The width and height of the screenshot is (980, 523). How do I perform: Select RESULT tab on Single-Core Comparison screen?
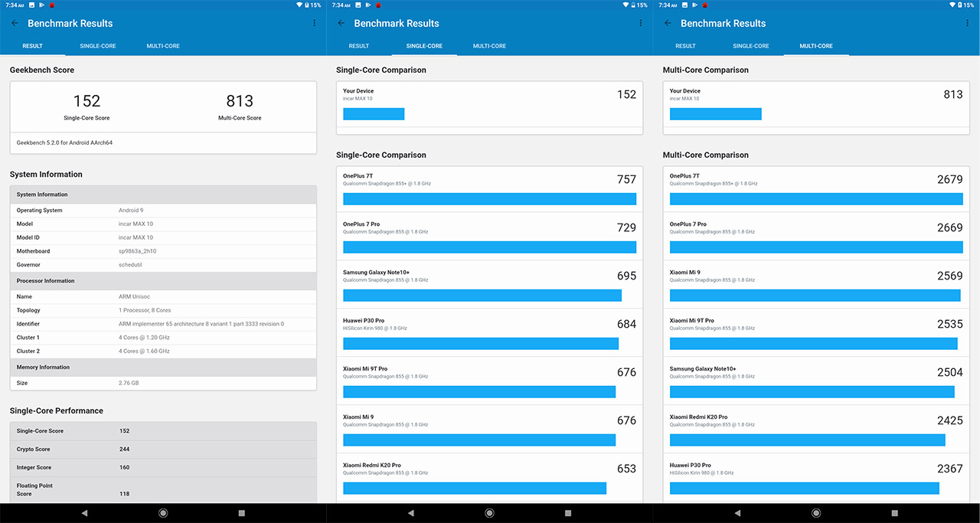[359, 46]
